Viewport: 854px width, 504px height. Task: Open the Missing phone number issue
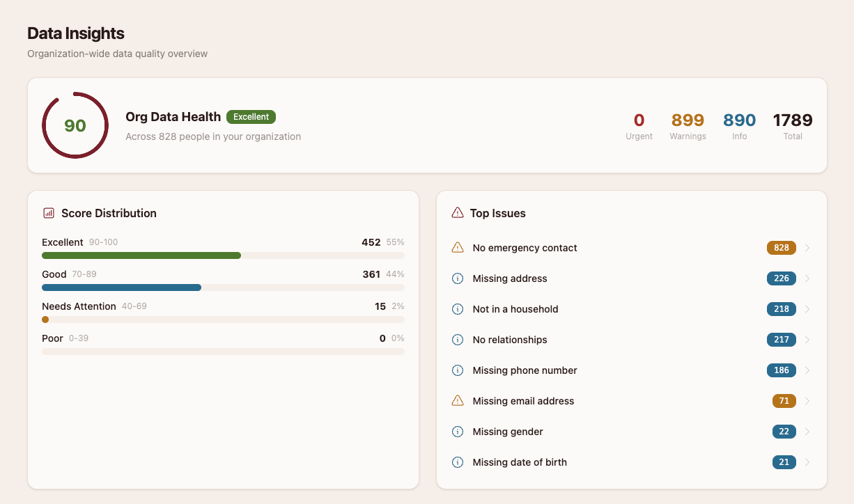(x=632, y=370)
